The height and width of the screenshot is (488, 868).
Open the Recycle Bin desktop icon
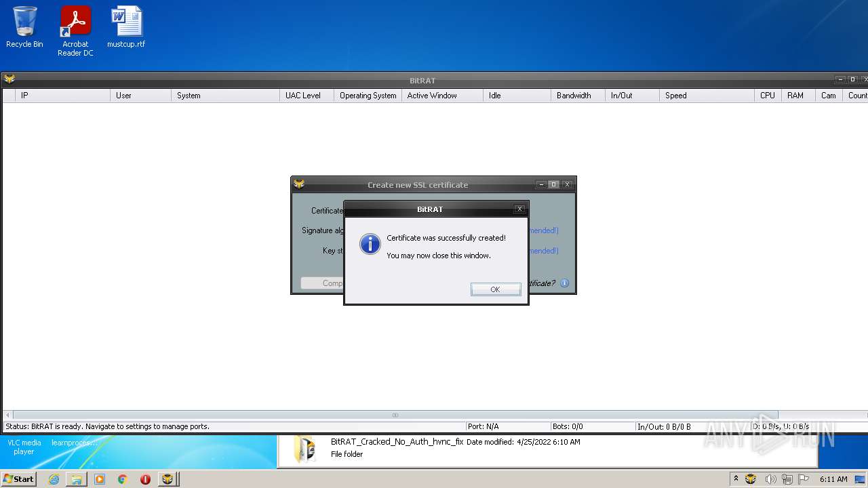[24, 27]
